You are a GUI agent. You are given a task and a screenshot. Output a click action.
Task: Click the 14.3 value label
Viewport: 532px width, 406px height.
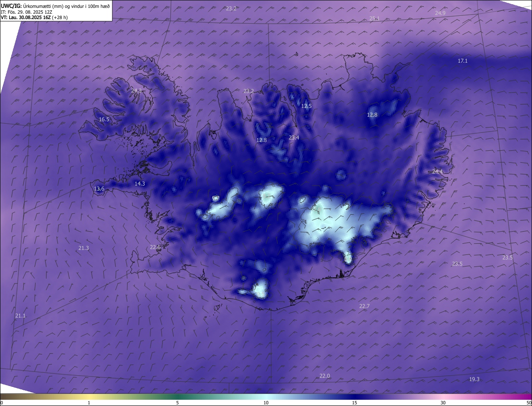(140, 183)
